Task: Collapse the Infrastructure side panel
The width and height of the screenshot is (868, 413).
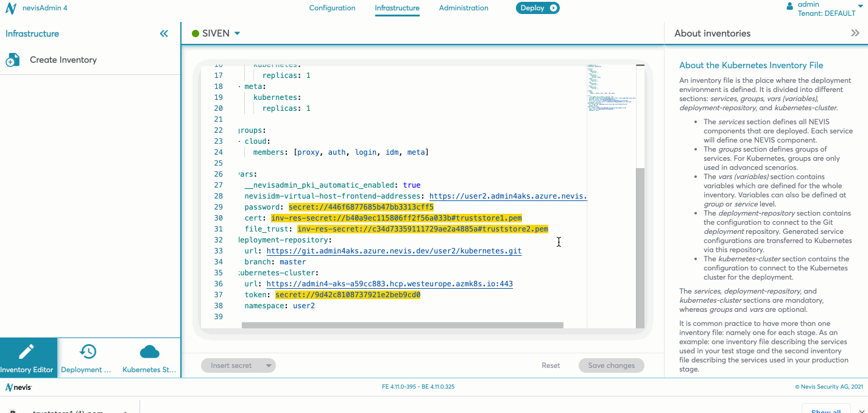Action: click(x=164, y=34)
